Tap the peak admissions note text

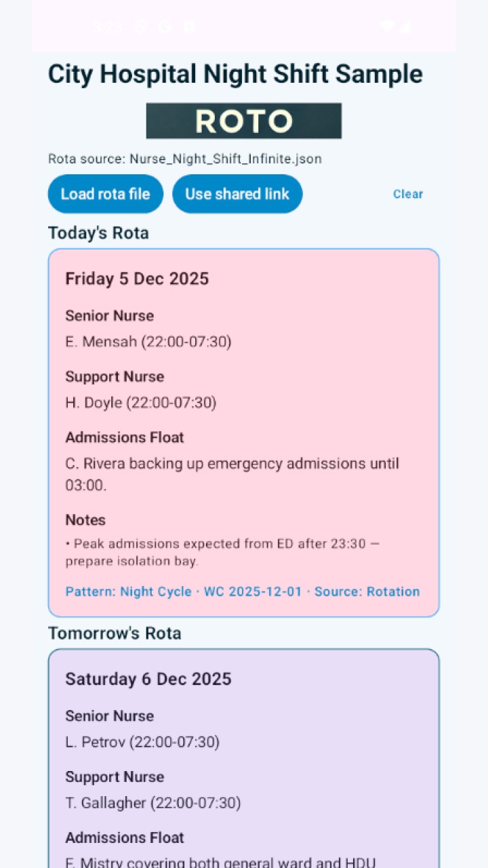(228, 553)
